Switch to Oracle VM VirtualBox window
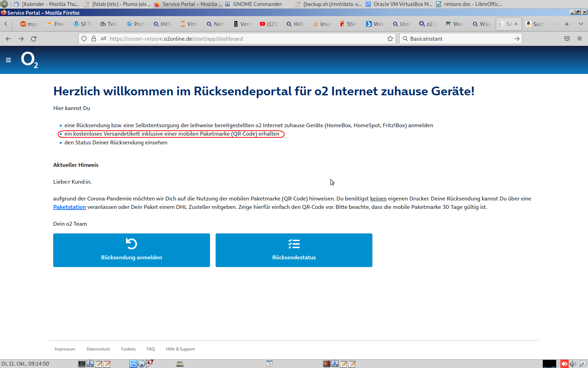Image resolution: width=588 pixels, height=368 pixels. (399, 4)
